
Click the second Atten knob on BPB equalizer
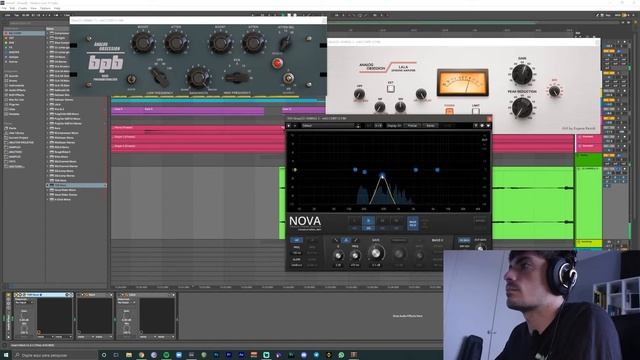coord(253,42)
